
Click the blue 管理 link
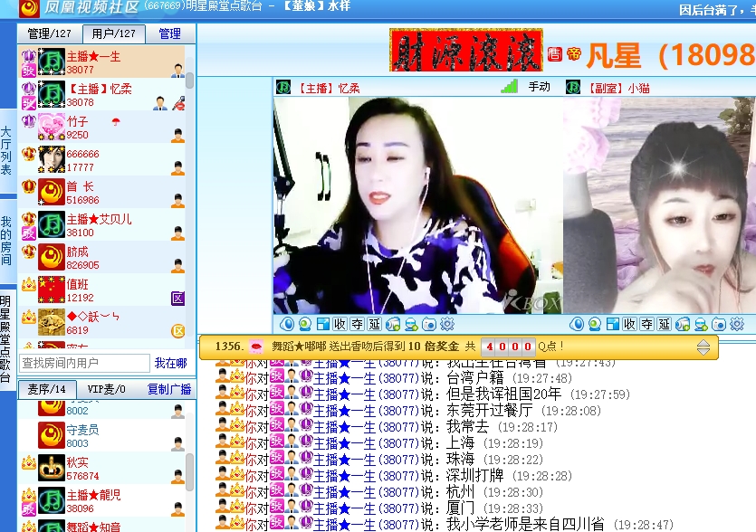169,33
